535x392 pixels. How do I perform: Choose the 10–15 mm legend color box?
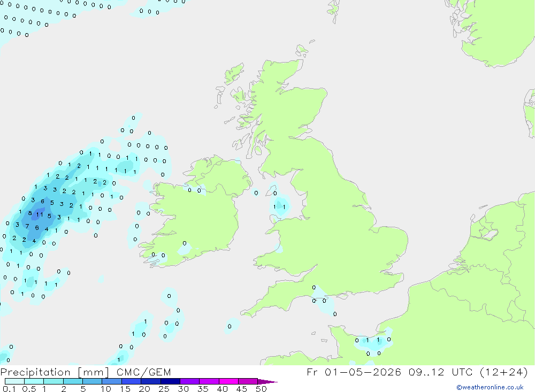[112, 381]
